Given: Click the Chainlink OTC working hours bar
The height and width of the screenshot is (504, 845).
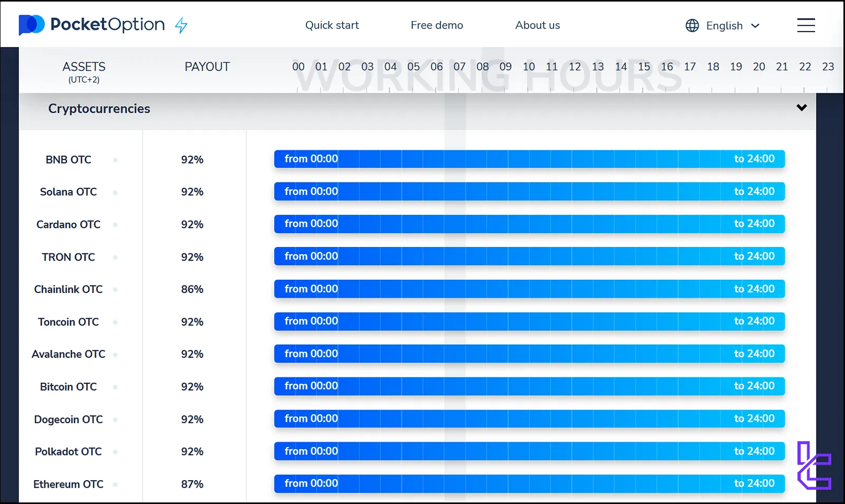Looking at the screenshot, I should 529,289.
